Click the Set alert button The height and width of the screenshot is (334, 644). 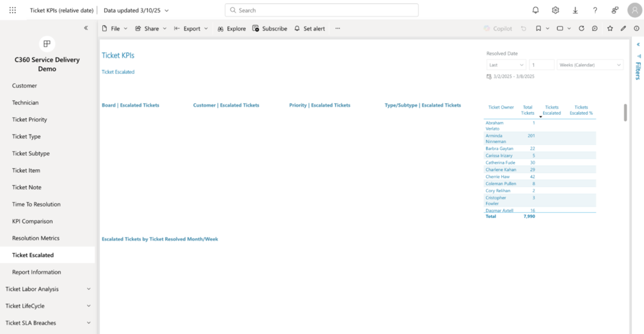[x=309, y=29]
